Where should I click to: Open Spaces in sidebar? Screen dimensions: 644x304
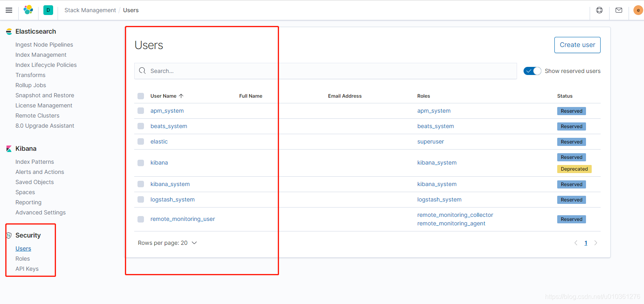coord(25,192)
